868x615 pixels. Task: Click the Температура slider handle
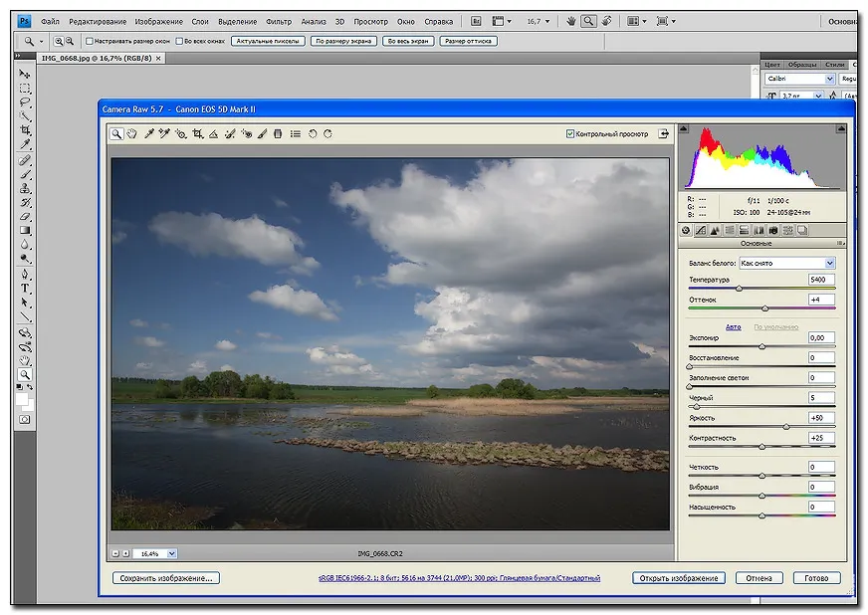(x=739, y=289)
